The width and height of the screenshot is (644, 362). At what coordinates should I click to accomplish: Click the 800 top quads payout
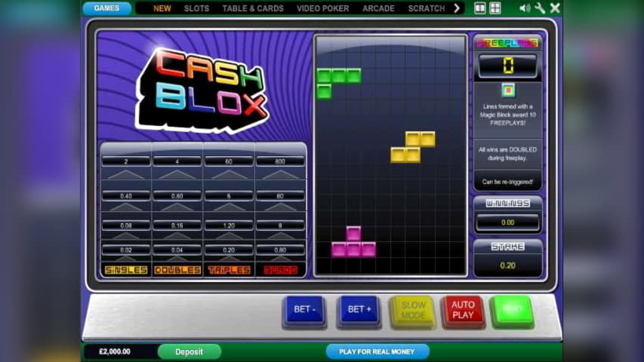coord(280,161)
